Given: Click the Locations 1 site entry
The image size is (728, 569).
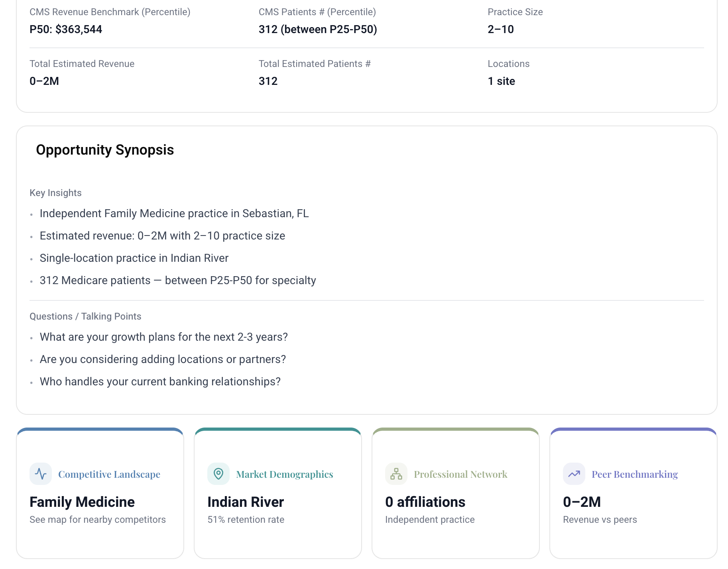Looking at the screenshot, I should (501, 81).
